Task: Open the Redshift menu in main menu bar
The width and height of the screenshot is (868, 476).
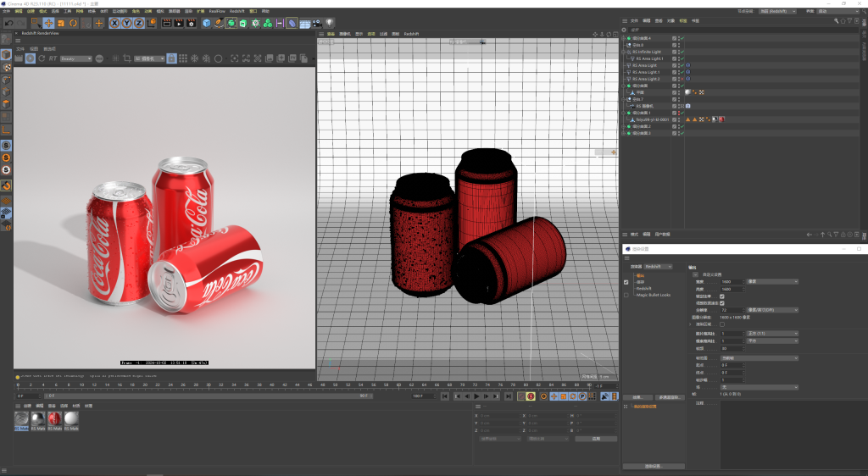Action: [x=237, y=11]
